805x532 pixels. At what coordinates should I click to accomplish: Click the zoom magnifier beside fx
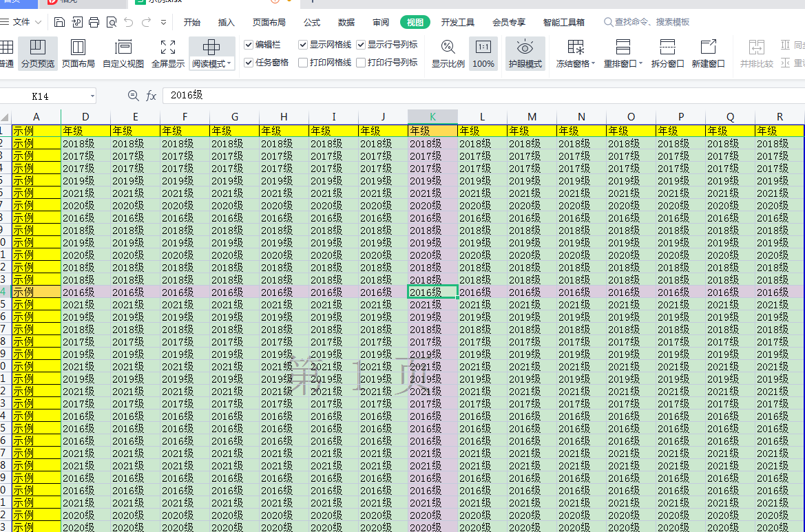point(133,96)
